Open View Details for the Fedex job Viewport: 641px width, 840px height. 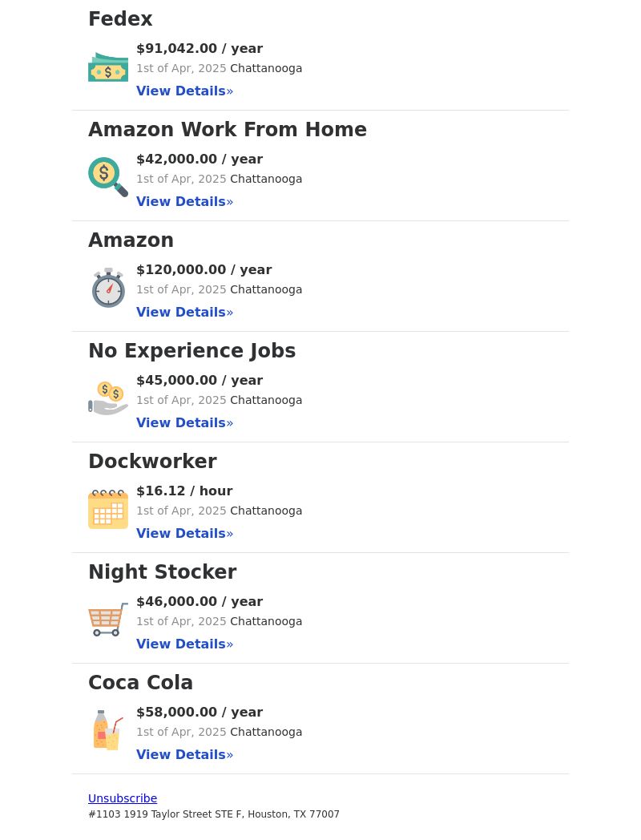[185, 91]
